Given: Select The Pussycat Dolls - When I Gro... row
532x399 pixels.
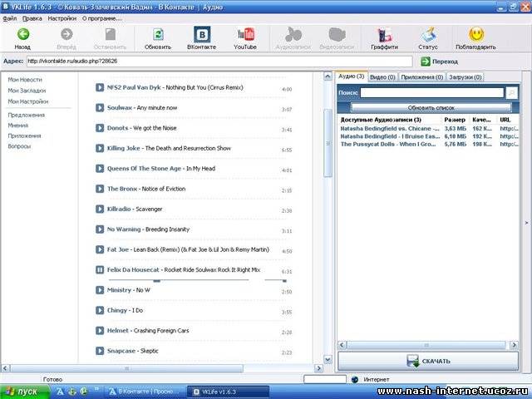Looking at the screenshot, I should click(429, 144).
